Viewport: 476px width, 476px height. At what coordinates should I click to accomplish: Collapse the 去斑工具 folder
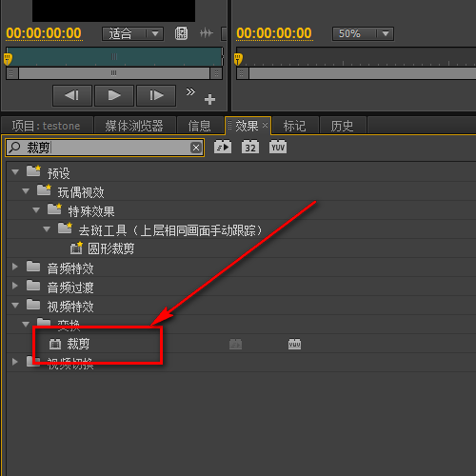tap(47, 229)
